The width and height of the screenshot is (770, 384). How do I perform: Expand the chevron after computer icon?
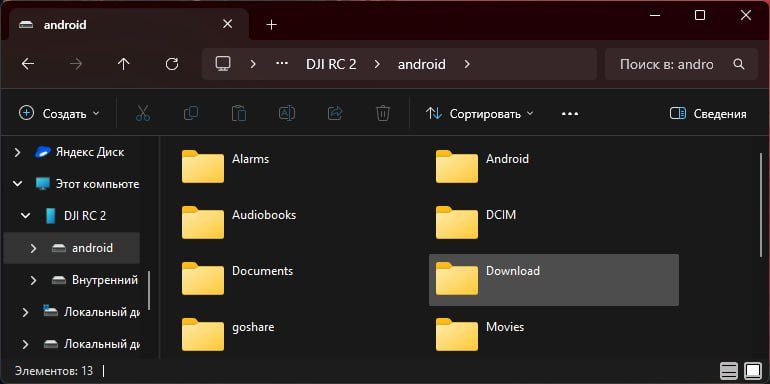click(253, 64)
